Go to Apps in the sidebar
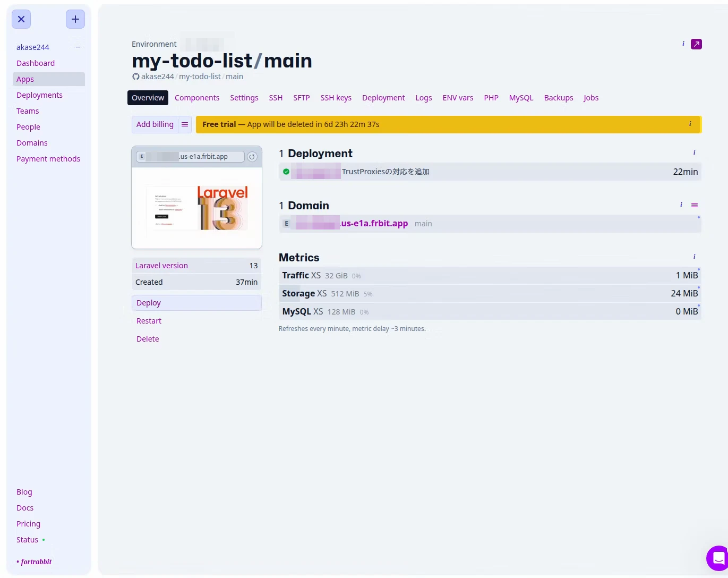This screenshot has width=728, height=578. click(x=48, y=79)
